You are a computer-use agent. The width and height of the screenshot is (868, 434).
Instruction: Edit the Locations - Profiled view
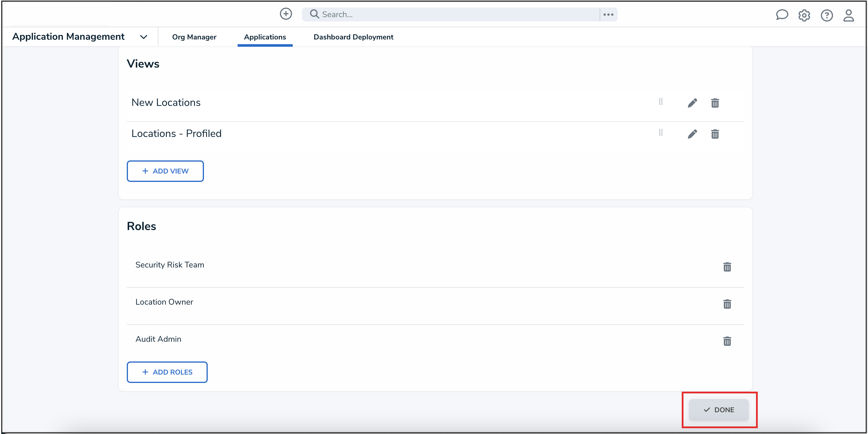692,134
